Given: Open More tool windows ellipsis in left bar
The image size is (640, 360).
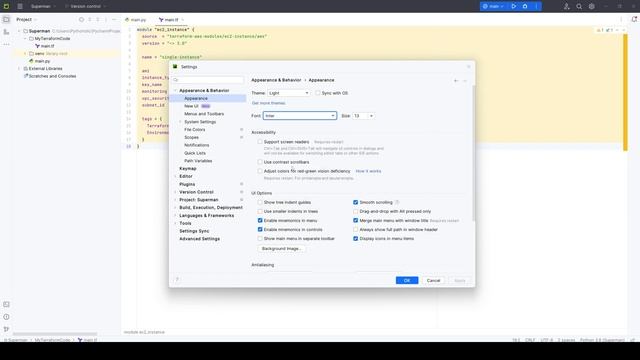Looking at the screenshot, I should tap(6, 44).
